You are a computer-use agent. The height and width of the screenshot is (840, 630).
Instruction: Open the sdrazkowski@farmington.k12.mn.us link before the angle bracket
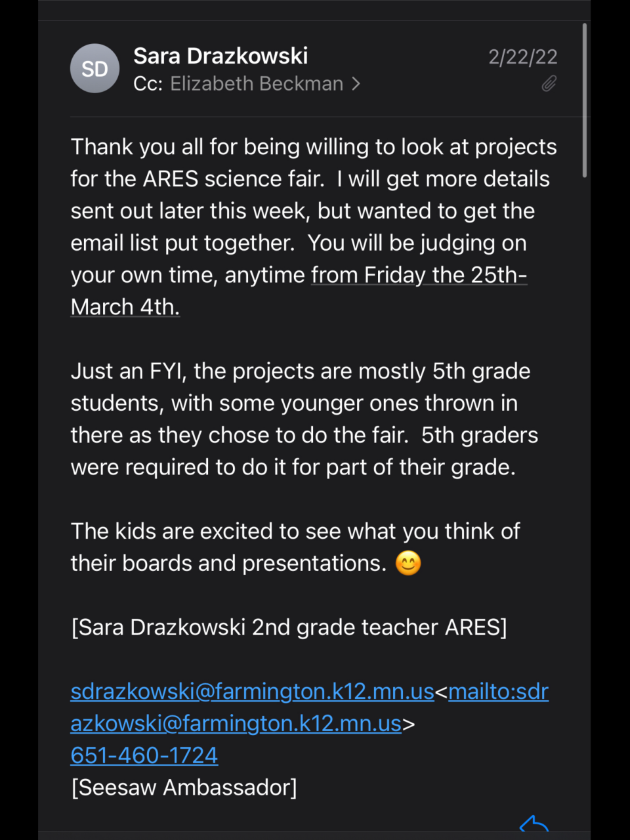252,691
